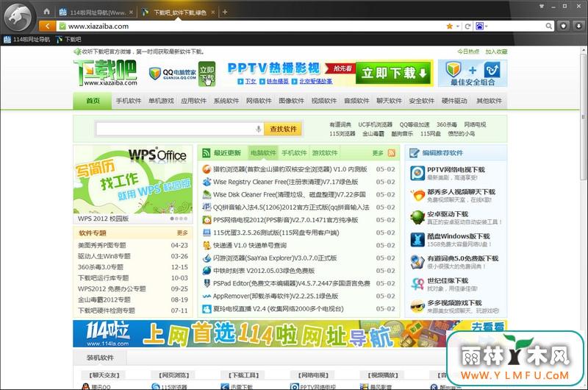Screen dimensions: 588x390
Task: Open 360杀毒3.0专题 topic
Action: (x=101, y=267)
